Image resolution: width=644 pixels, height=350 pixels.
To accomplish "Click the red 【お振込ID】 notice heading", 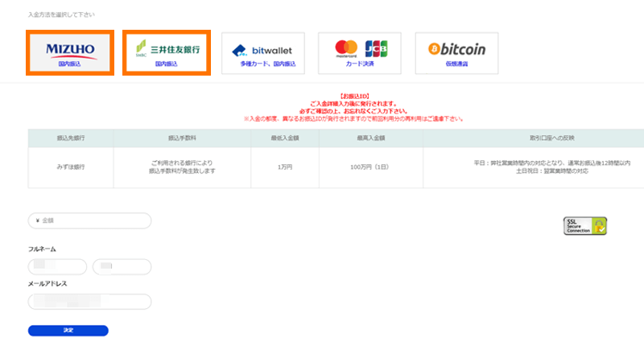I will [x=354, y=97].
